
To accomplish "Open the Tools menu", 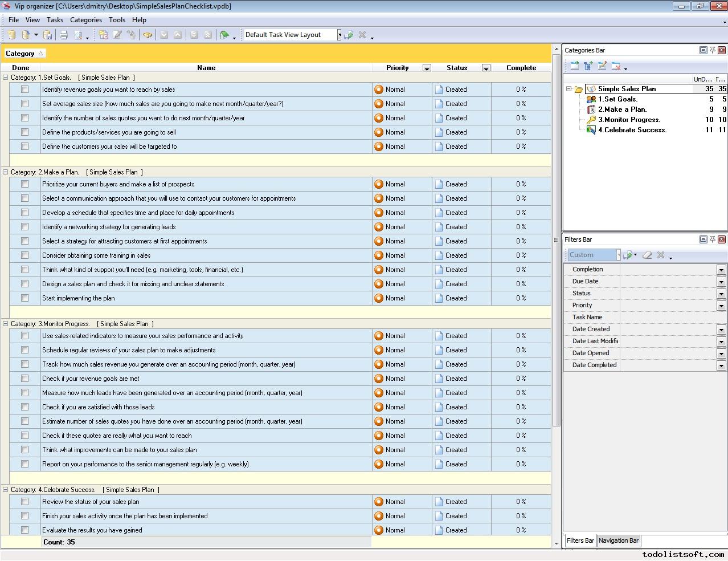I will 117,20.
